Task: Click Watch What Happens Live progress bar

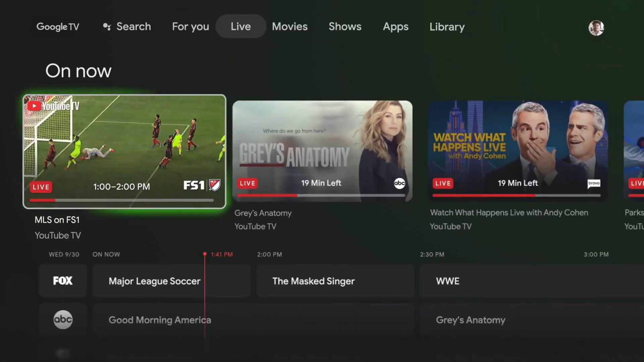Action: pyautogui.click(x=517, y=195)
